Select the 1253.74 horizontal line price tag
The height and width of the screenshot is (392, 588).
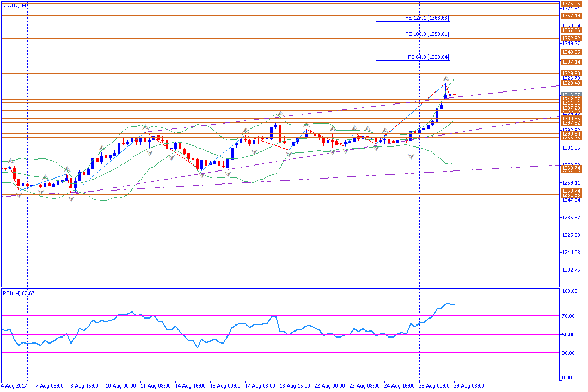571,191
